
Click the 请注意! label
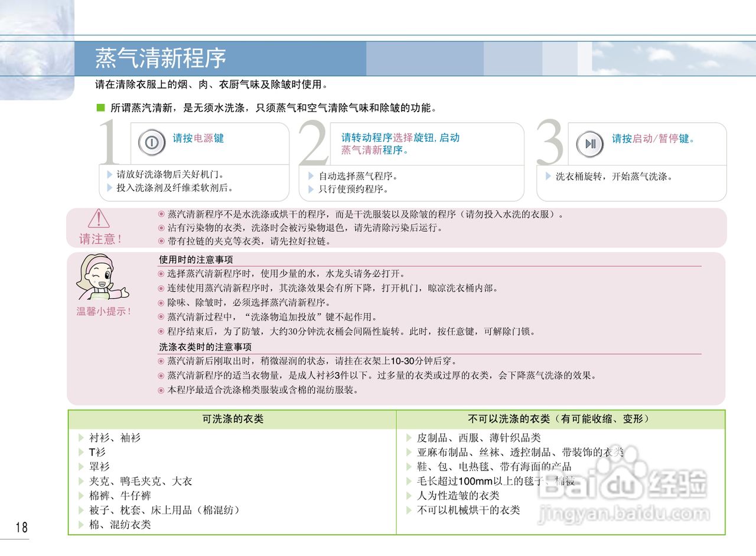click(x=101, y=239)
